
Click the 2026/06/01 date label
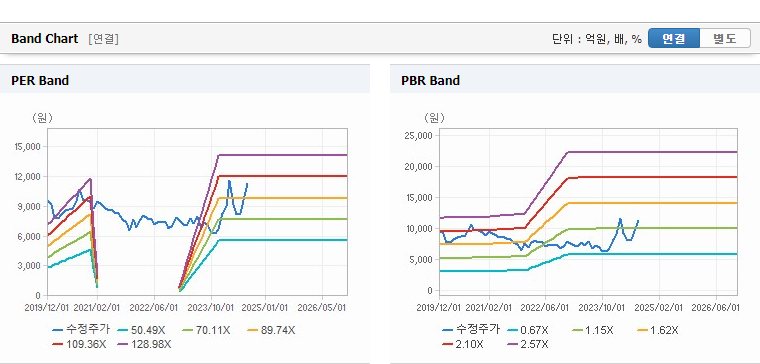coord(715,308)
